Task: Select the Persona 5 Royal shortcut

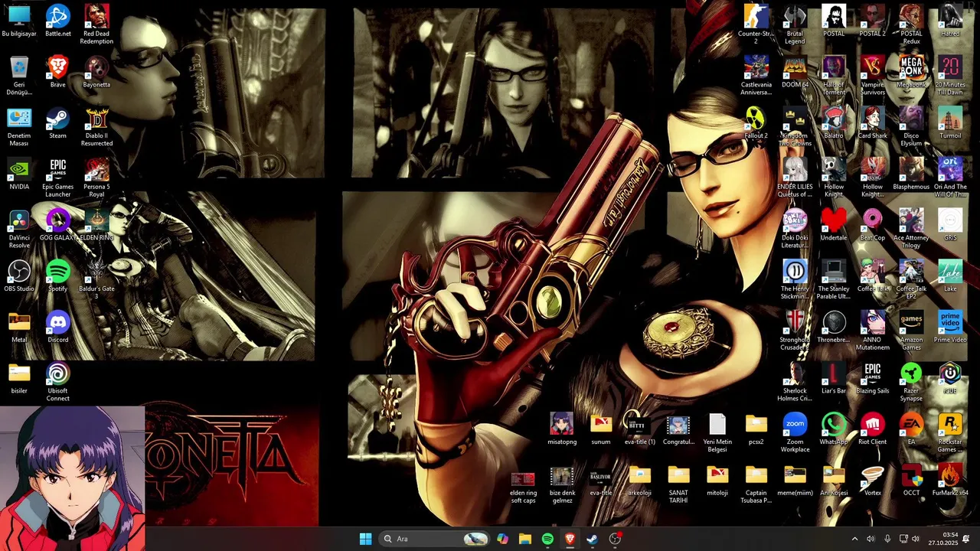Action: (96, 178)
